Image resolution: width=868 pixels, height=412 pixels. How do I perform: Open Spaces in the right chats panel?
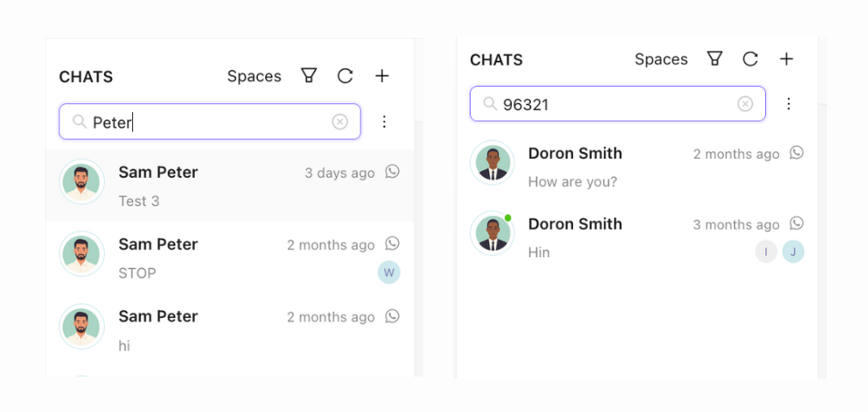pyautogui.click(x=661, y=59)
